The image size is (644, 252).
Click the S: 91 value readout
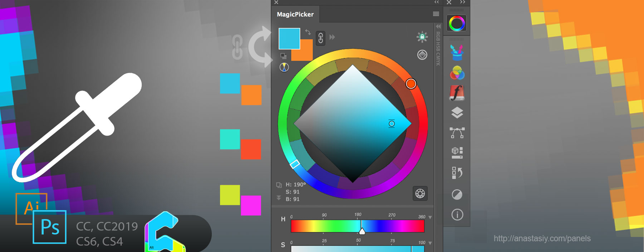coord(292,192)
